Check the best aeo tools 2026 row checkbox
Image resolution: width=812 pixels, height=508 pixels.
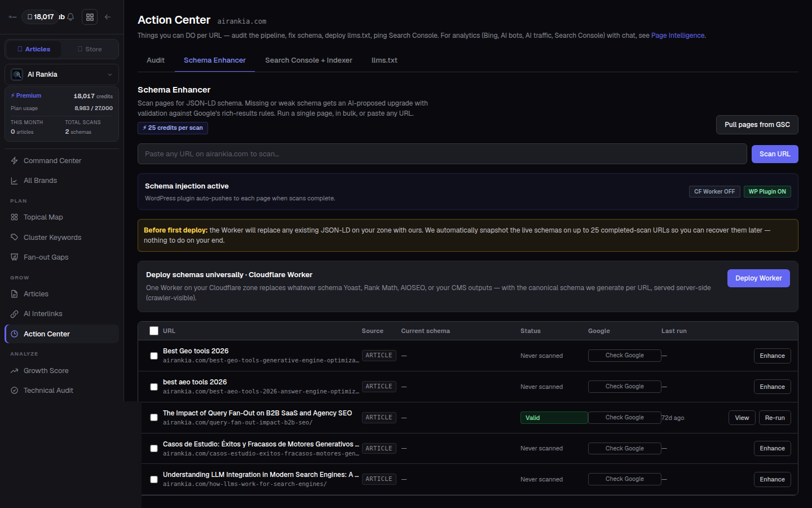coord(154,387)
